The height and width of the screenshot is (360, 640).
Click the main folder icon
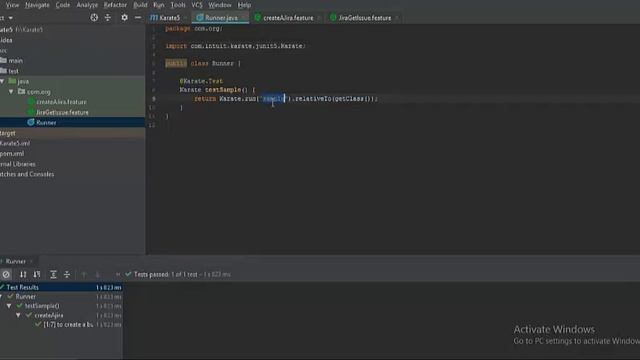tap(3, 60)
